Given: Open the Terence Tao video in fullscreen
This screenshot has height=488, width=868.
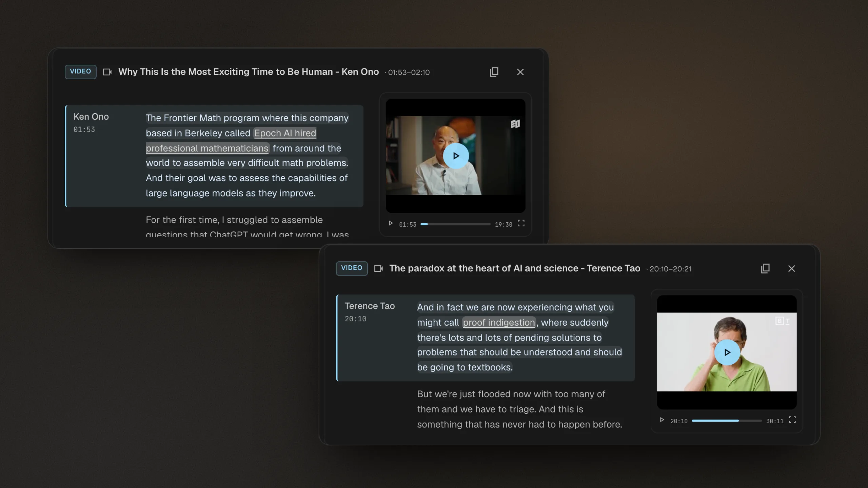Looking at the screenshot, I should tap(792, 420).
